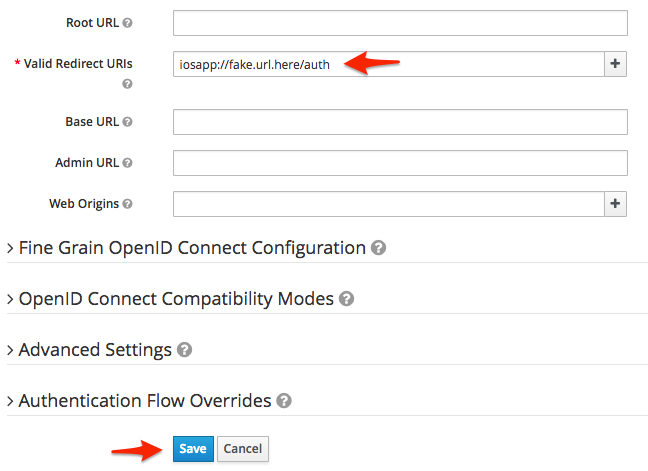Add a Web Origins entry with plus button

(615, 204)
